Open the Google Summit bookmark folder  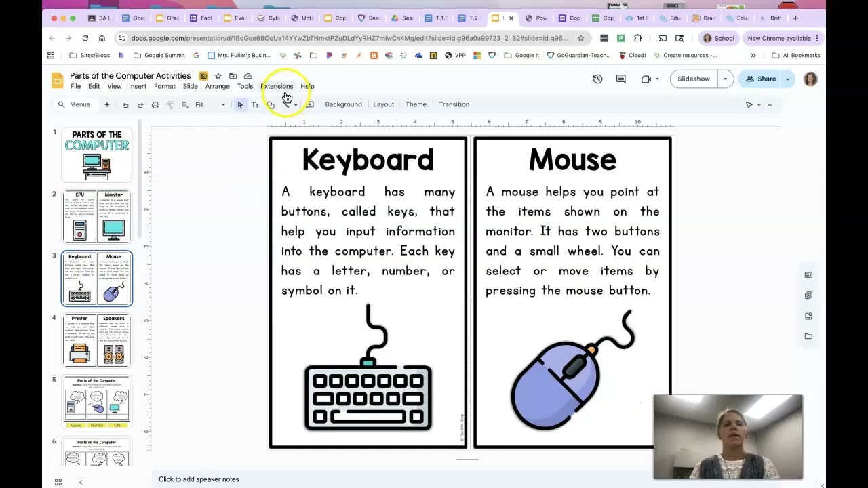click(159, 55)
